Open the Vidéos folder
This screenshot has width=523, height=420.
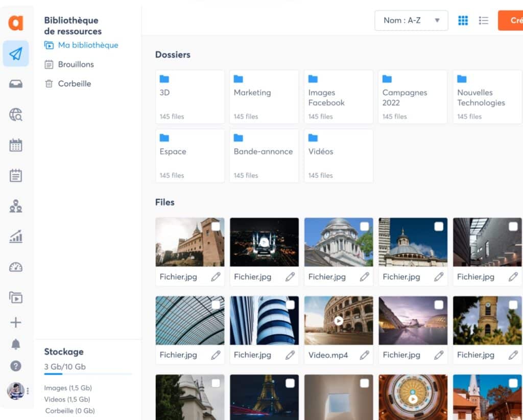(x=339, y=156)
